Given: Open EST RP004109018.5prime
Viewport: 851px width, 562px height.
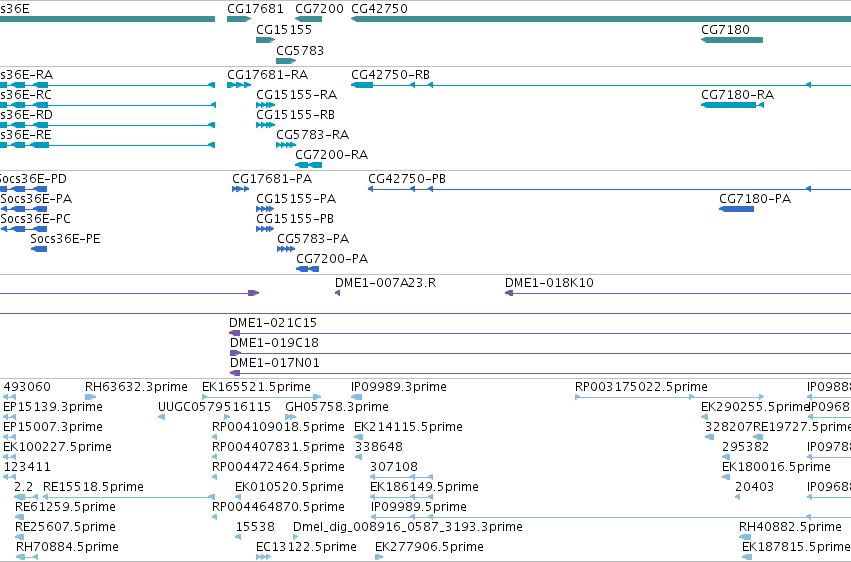Looking at the screenshot, I should (x=278, y=427).
